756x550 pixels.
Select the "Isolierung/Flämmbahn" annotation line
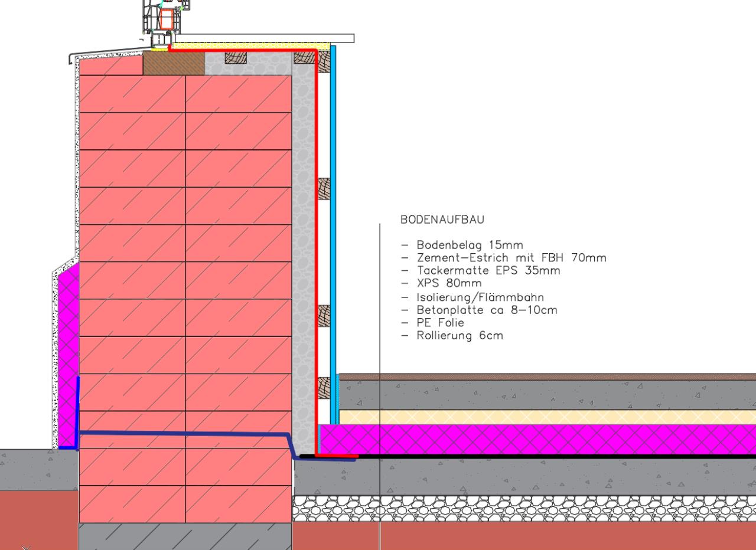(x=480, y=297)
